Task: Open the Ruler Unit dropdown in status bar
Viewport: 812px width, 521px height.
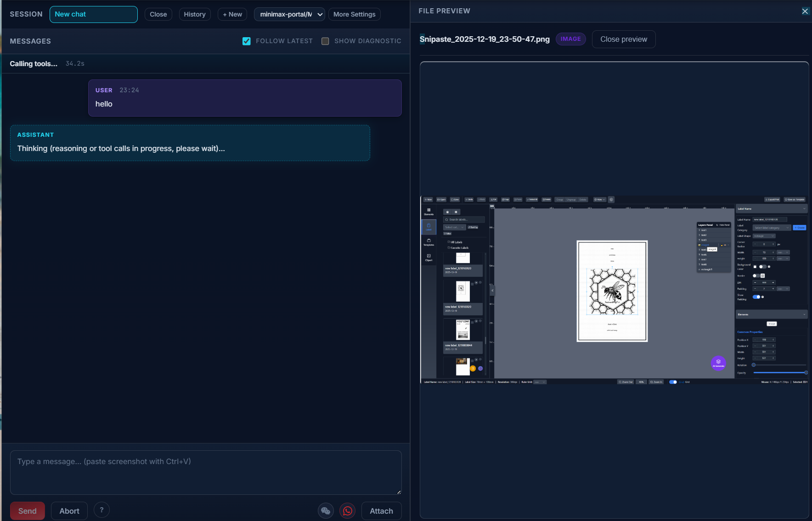Action: [x=540, y=382]
